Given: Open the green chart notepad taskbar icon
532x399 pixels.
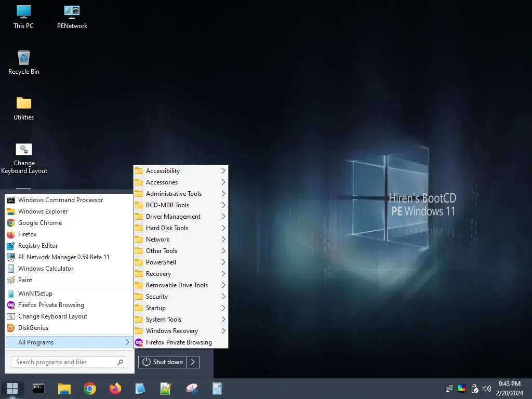Looking at the screenshot, I should (166, 389).
